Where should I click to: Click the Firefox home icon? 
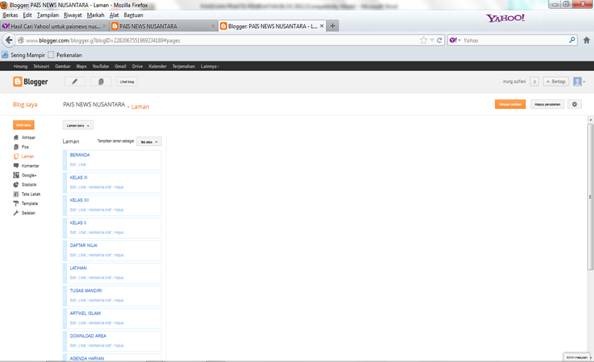pos(586,40)
